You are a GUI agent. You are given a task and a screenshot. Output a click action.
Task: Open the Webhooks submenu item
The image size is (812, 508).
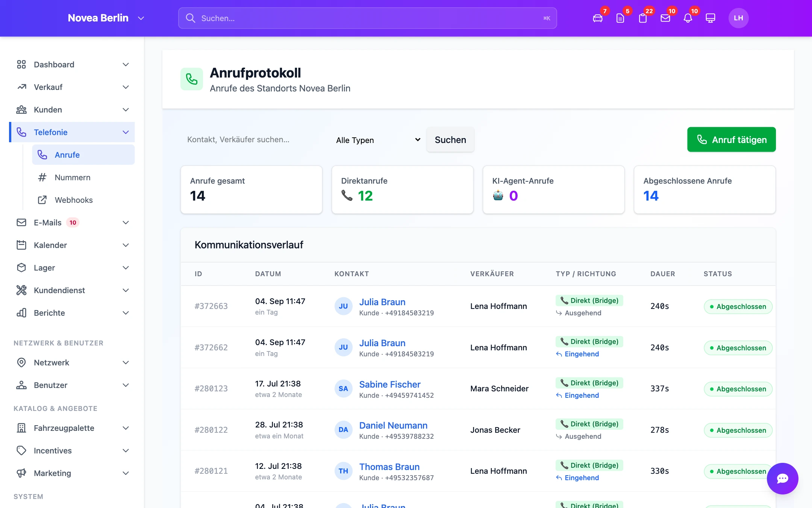point(83,200)
